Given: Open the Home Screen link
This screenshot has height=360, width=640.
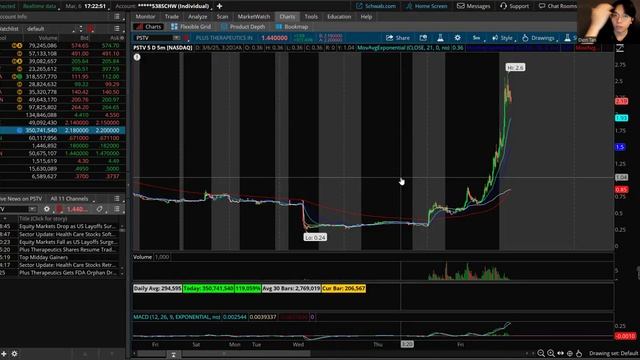Looking at the screenshot, I should (427, 6).
